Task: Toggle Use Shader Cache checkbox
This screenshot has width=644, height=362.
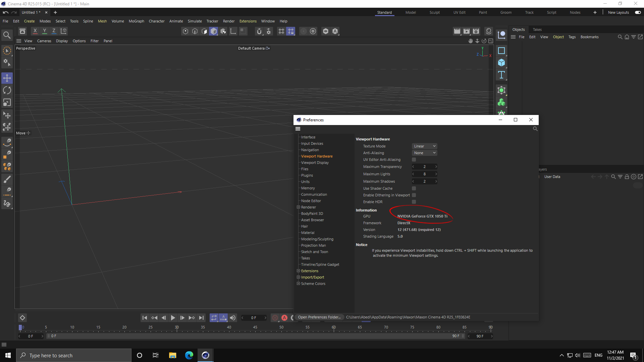Action: [414, 188]
